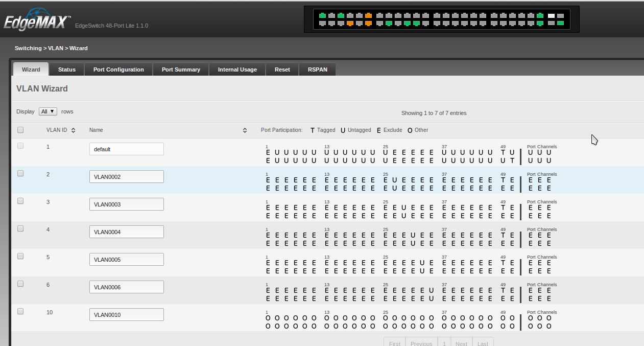Toggle the select-all checkbox in table header
This screenshot has height=346, width=644.
pyautogui.click(x=20, y=130)
